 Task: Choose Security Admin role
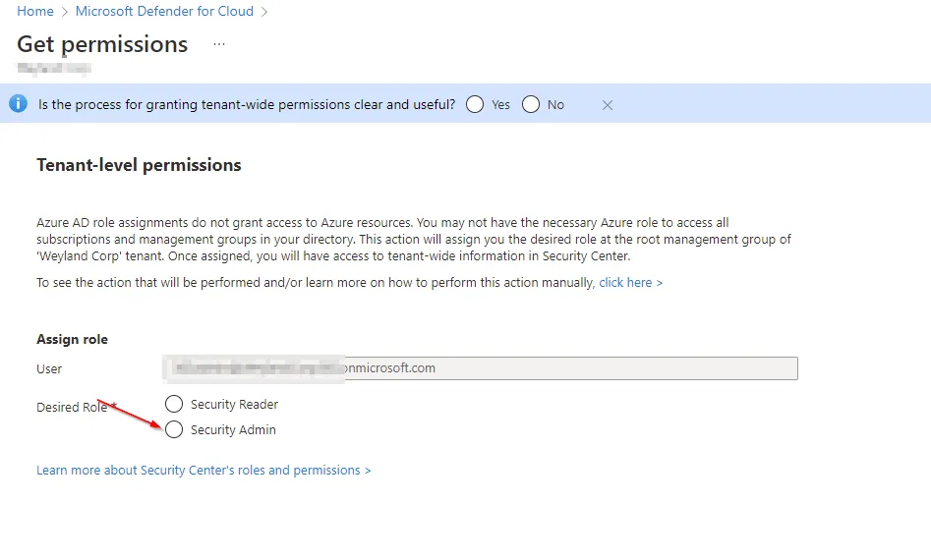(174, 429)
